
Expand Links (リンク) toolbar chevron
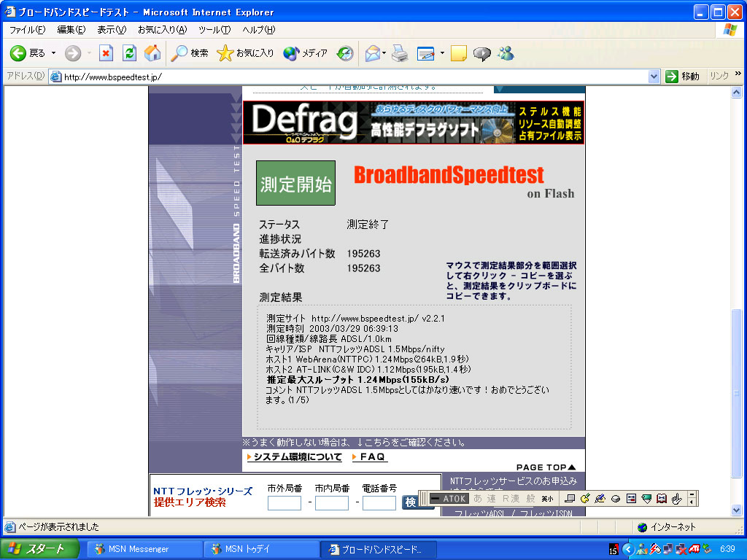(x=738, y=74)
